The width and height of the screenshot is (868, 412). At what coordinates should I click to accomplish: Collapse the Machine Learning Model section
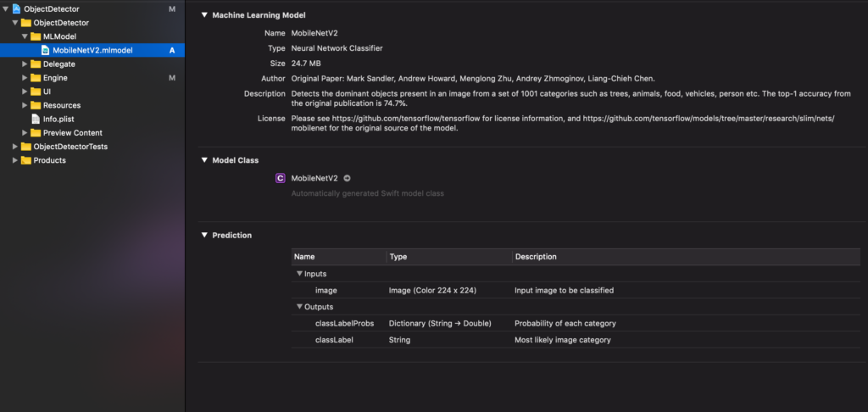tap(204, 15)
